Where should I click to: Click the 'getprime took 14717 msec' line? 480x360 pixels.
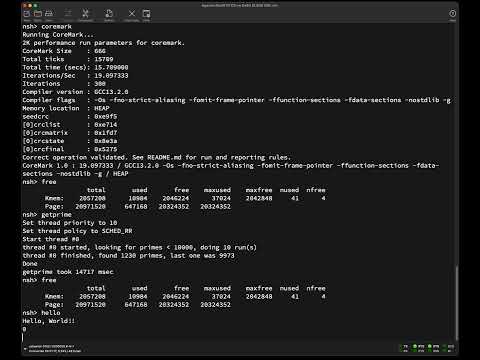pos(68,272)
